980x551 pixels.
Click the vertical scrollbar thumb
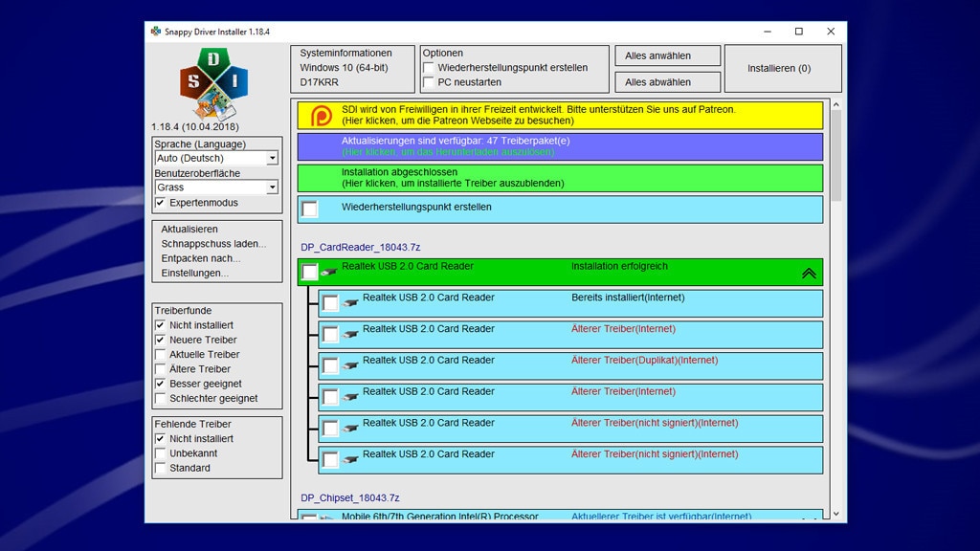coord(836,156)
